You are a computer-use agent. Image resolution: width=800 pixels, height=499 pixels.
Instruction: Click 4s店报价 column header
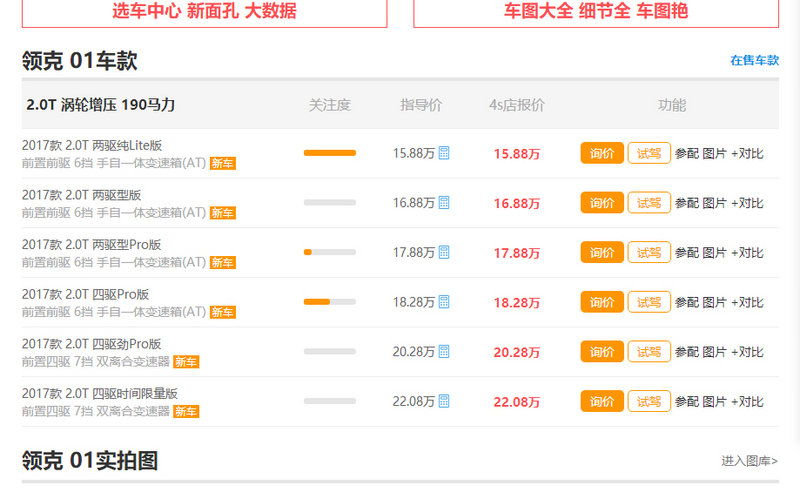click(517, 105)
